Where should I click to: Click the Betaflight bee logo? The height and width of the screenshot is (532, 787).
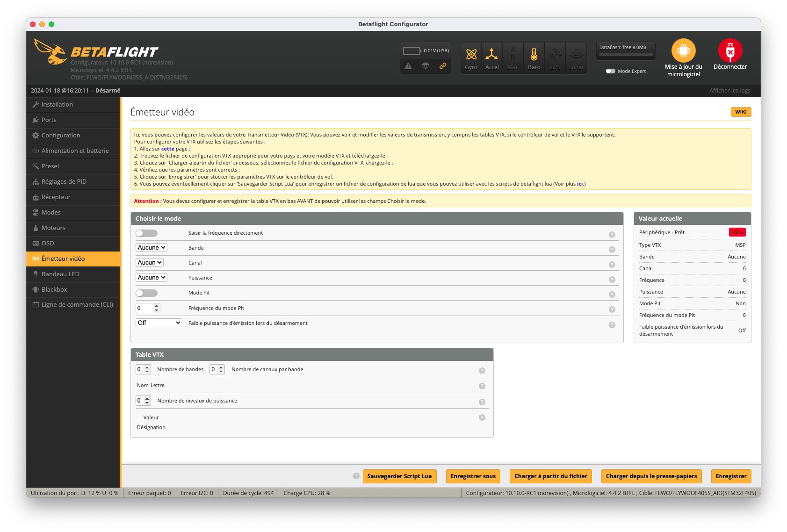click(x=50, y=52)
